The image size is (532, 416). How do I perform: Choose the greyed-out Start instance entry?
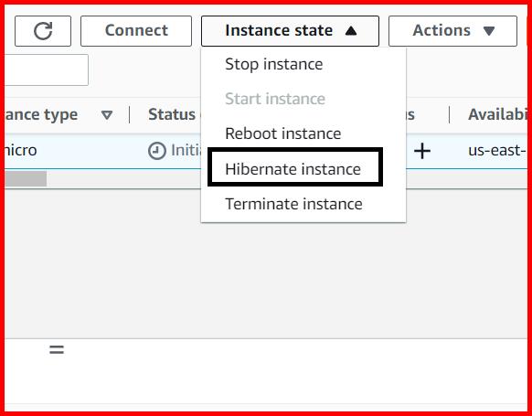[275, 99]
